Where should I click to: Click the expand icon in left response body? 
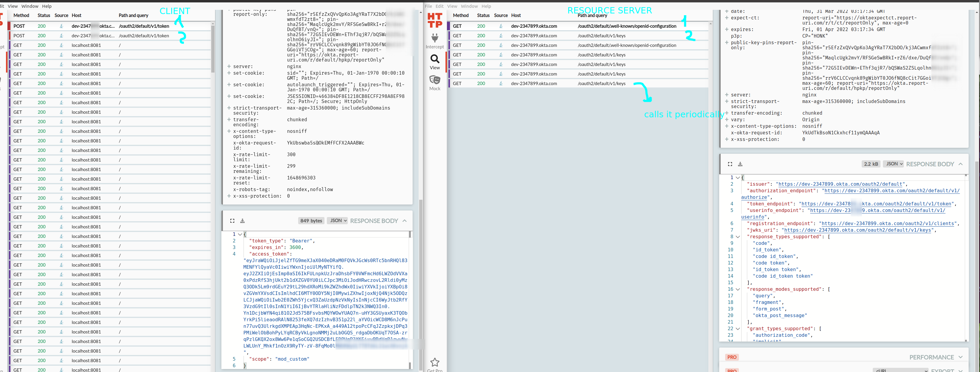point(232,220)
